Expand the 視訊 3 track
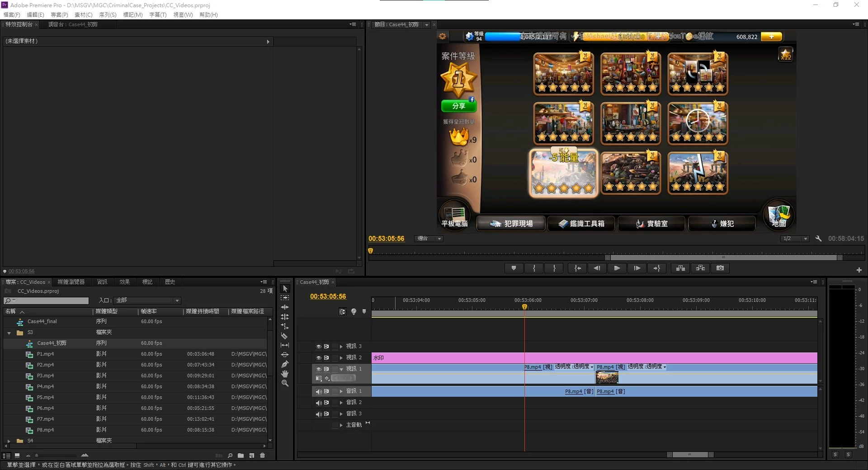Image resolution: width=868 pixels, height=470 pixels. 341,347
